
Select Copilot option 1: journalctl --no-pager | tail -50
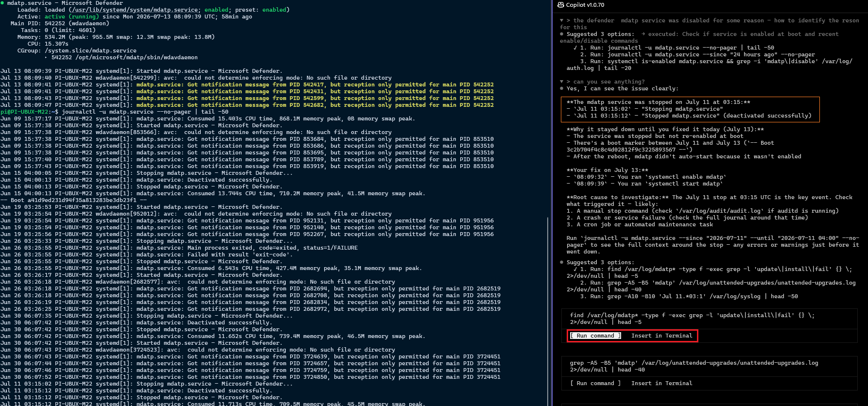[677, 48]
